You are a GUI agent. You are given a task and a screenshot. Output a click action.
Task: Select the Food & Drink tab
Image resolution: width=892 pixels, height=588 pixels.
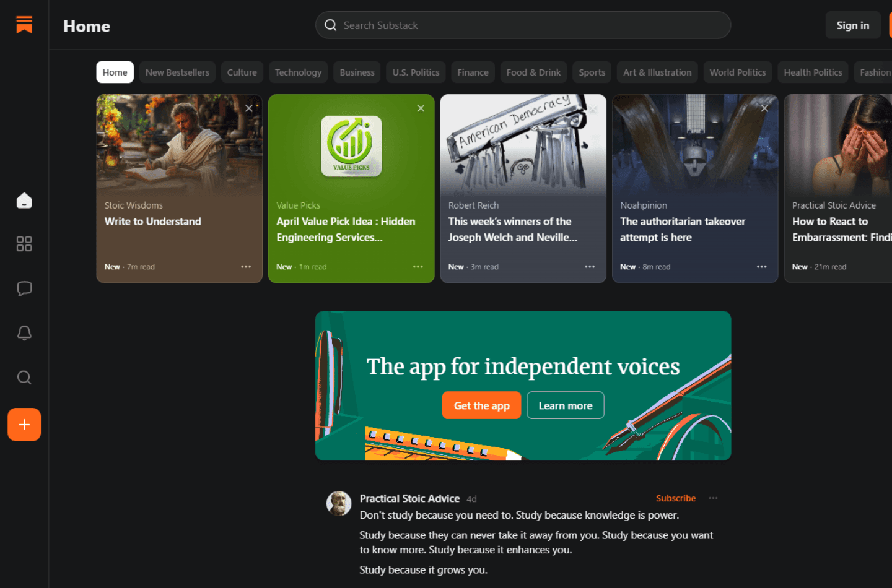pos(534,72)
